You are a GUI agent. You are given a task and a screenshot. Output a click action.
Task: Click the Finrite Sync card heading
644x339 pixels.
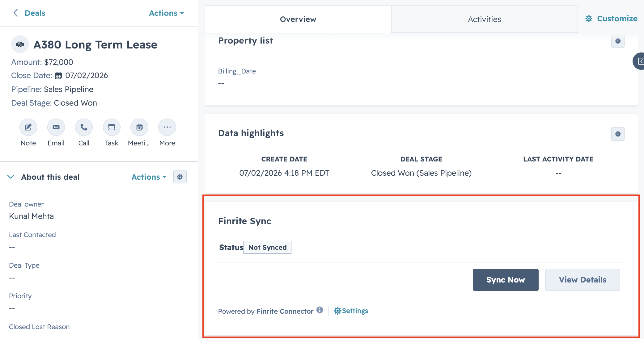click(245, 221)
